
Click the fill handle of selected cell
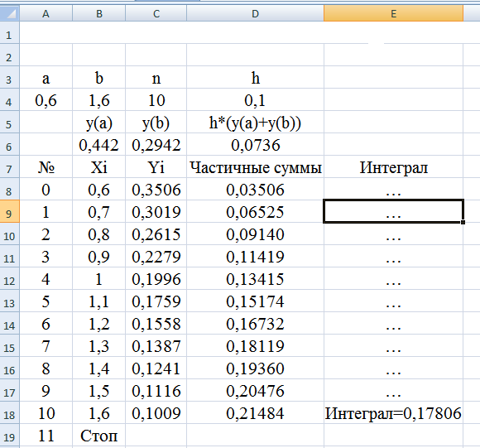click(463, 222)
